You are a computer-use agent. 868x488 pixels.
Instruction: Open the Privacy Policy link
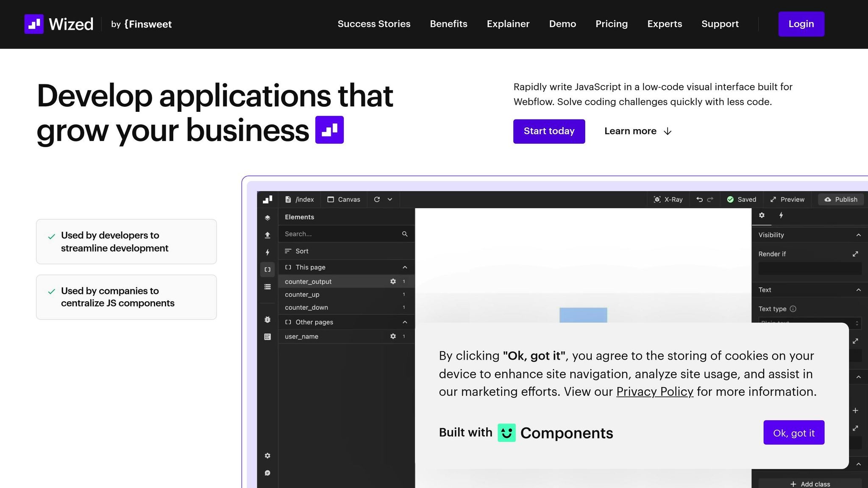click(x=654, y=392)
